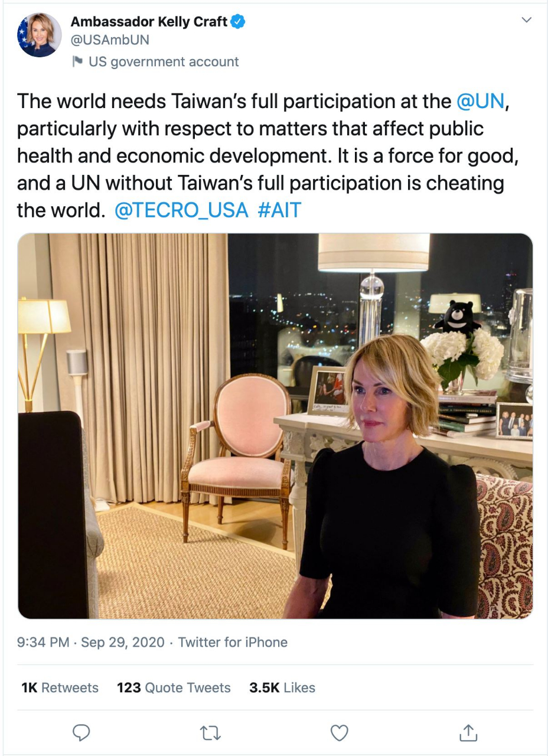548x756 pixels.
Task: Click the reply speech bubble icon
Action: tap(81, 733)
